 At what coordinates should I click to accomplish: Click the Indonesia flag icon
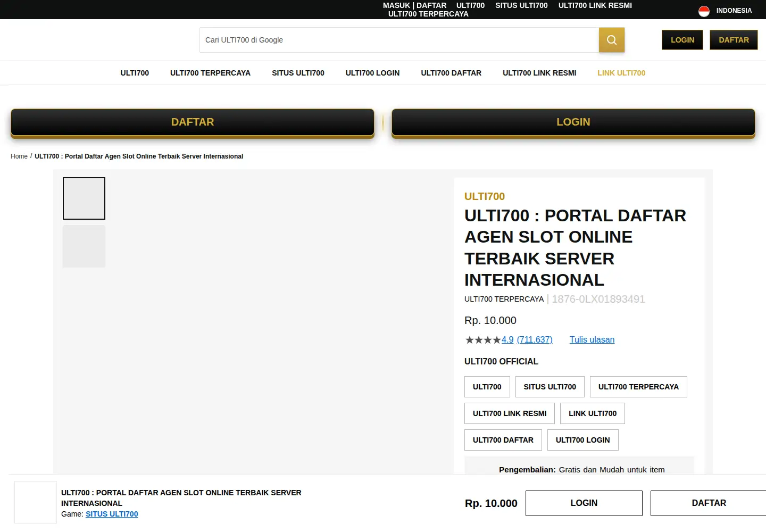point(704,11)
